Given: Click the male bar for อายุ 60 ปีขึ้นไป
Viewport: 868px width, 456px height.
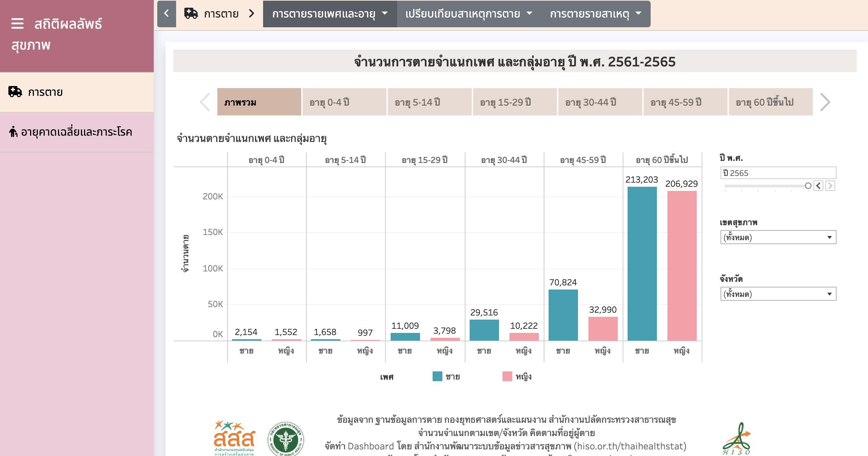Looking at the screenshot, I should coord(642,263).
